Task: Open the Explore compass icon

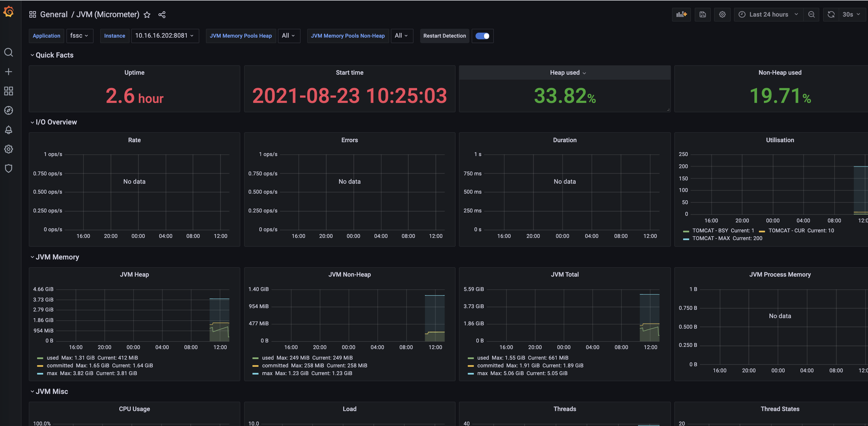Action: pos(9,110)
